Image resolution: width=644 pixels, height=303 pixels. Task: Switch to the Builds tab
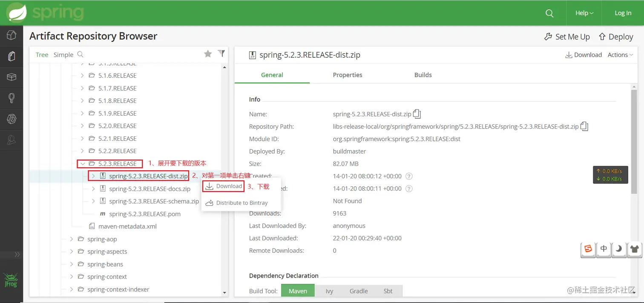(423, 75)
